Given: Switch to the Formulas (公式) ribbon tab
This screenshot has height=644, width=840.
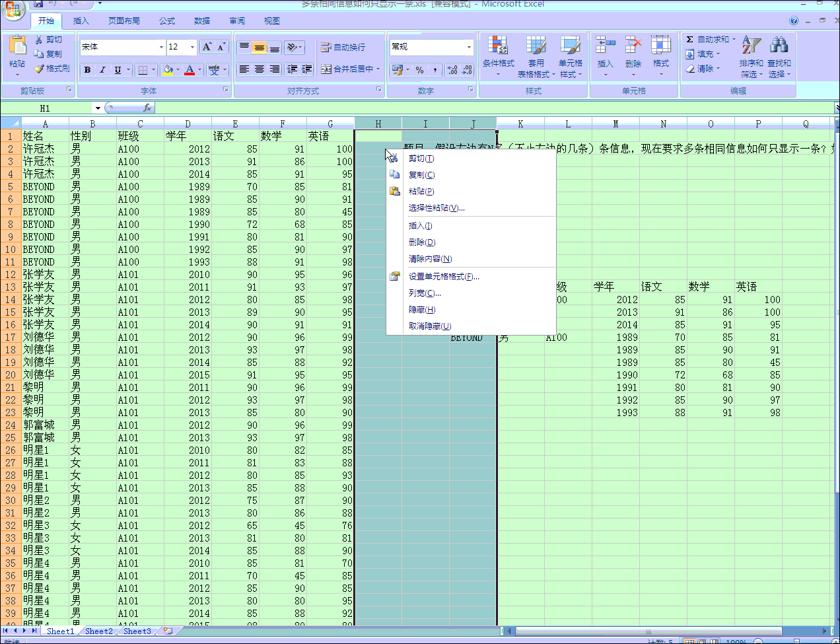Looking at the screenshot, I should click(x=167, y=21).
